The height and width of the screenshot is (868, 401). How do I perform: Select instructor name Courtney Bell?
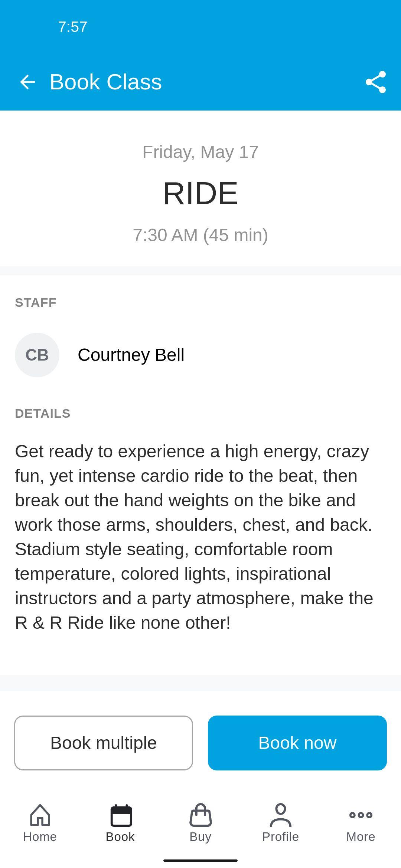(131, 355)
